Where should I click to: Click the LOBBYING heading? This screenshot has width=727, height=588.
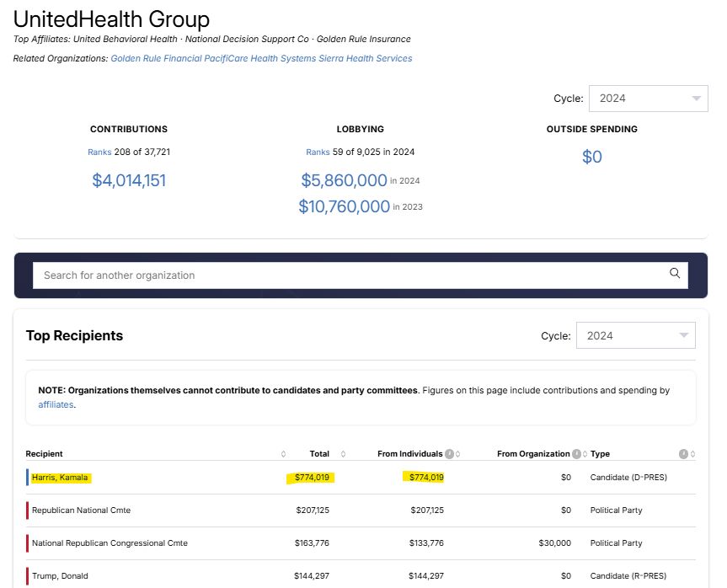361,129
